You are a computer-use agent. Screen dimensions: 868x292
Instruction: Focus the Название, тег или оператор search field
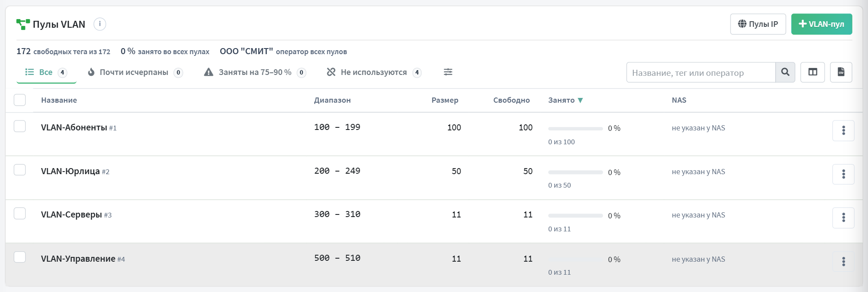(x=701, y=72)
